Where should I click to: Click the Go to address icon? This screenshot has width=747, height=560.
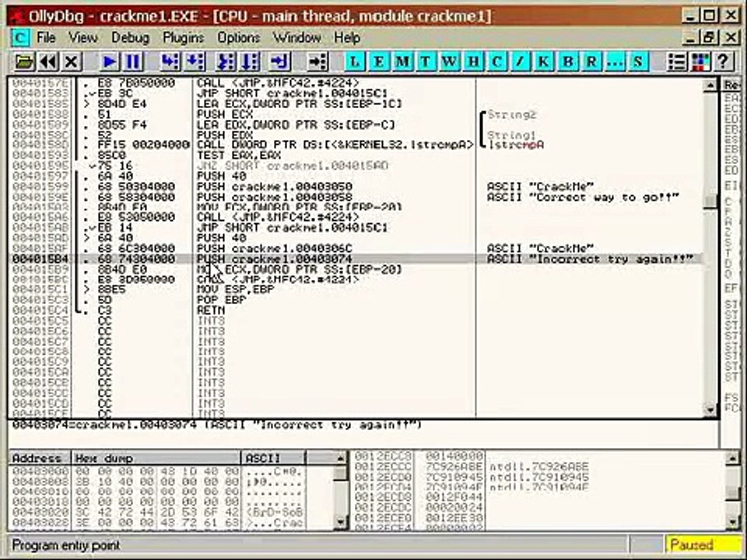point(317,61)
